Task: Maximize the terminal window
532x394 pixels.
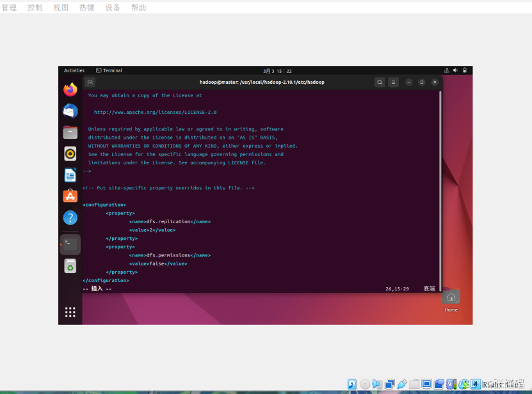Action: pos(422,82)
